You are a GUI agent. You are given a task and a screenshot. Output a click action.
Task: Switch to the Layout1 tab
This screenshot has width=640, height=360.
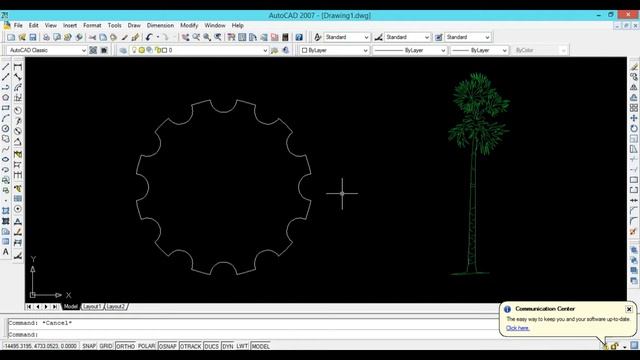tap(92, 307)
